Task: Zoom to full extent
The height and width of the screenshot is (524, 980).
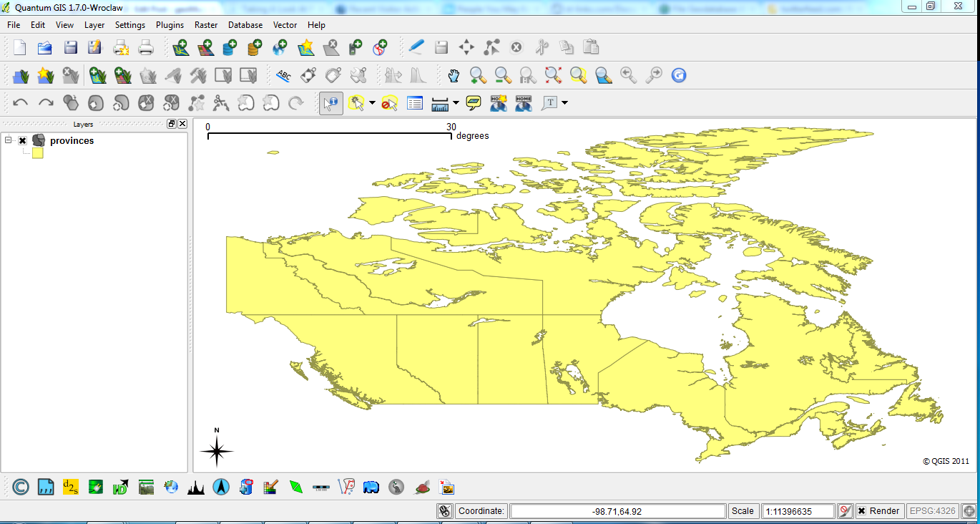Action: click(553, 75)
